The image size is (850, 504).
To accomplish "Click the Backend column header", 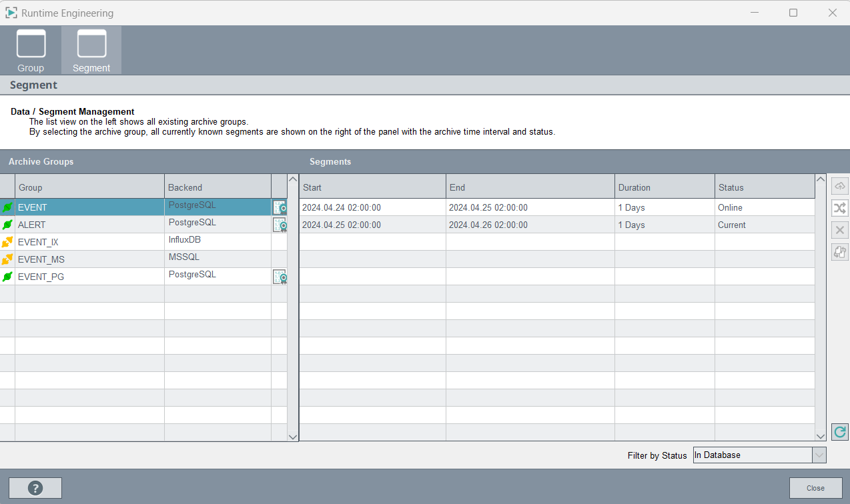I will tap(218, 187).
